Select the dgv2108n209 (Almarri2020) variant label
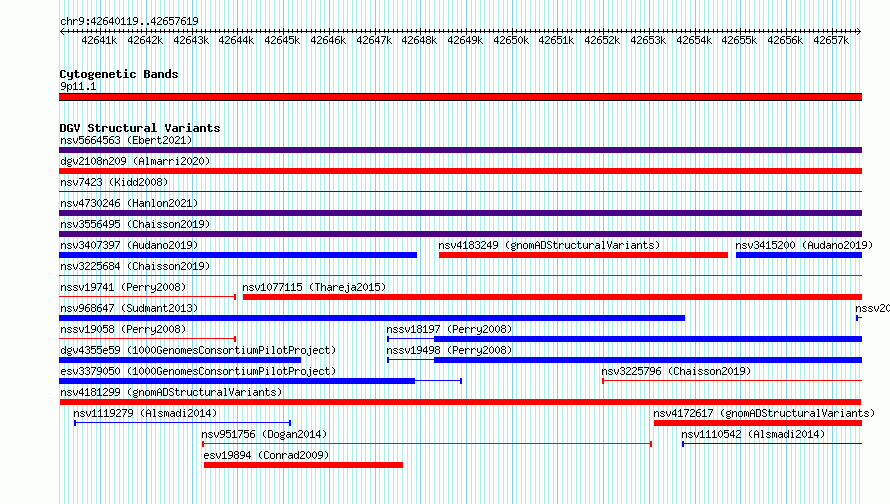This screenshot has height=504, width=890. (x=135, y=161)
